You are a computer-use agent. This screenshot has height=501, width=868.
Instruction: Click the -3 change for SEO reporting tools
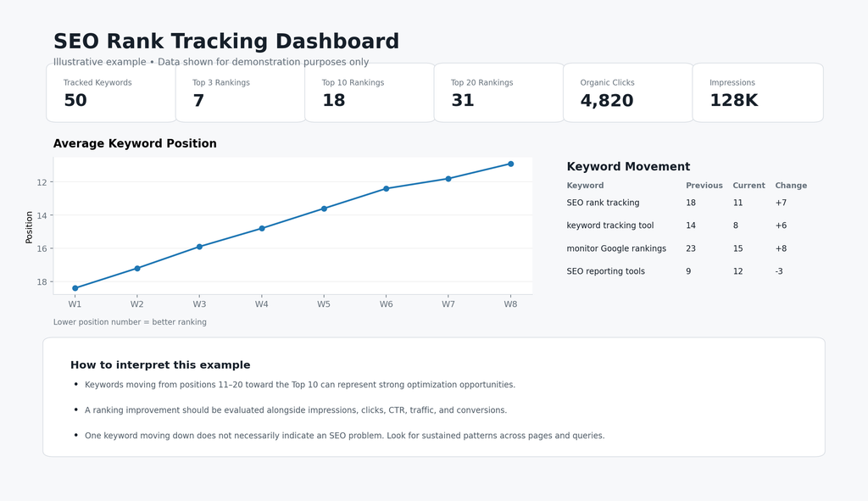(779, 271)
